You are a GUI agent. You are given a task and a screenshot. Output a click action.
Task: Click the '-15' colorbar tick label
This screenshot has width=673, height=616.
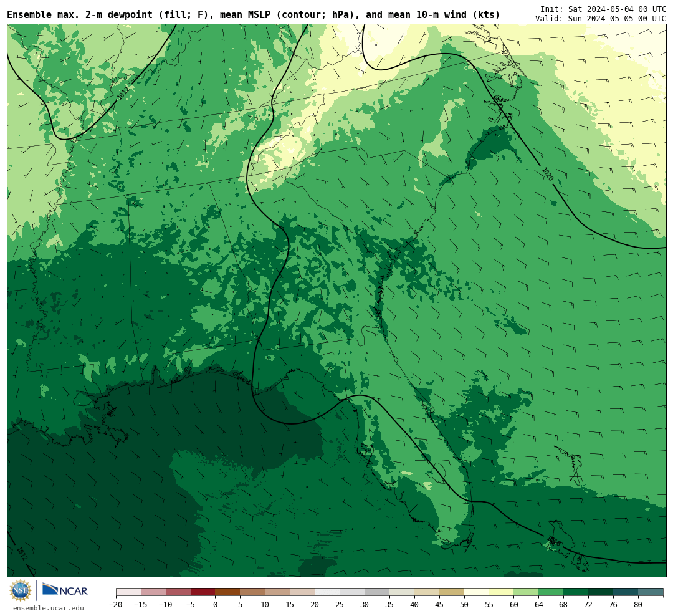coord(141,605)
